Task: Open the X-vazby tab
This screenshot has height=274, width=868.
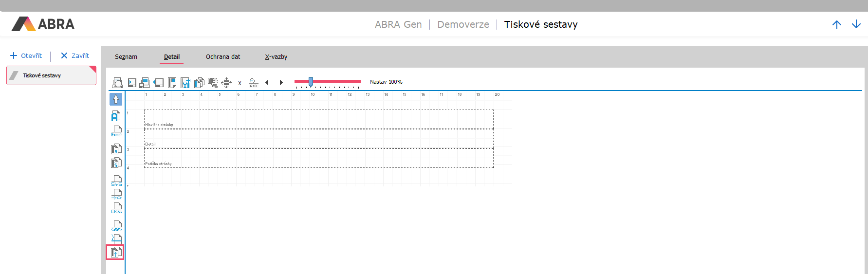Action: 276,57
